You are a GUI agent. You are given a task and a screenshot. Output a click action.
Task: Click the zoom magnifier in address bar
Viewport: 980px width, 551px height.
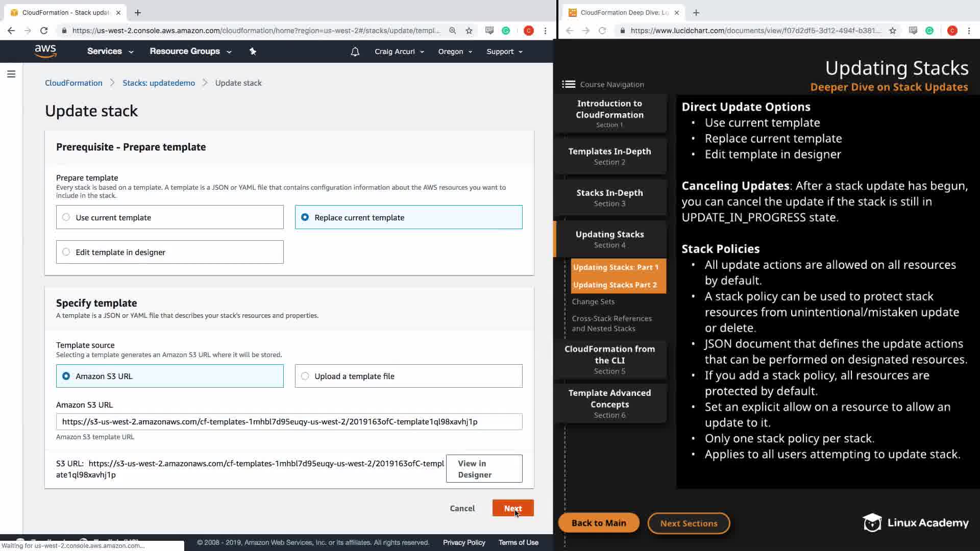click(452, 31)
